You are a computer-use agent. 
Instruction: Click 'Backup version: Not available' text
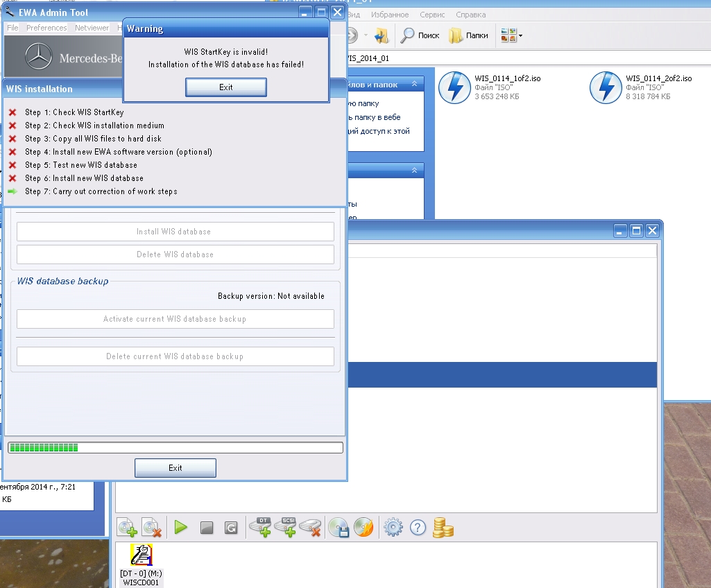[271, 296]
